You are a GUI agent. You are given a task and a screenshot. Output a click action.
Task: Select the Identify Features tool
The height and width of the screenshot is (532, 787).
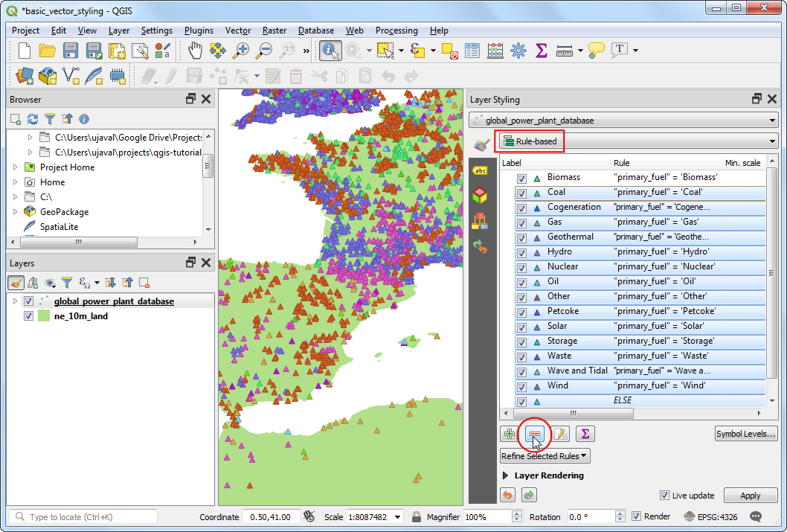(330, 51)
